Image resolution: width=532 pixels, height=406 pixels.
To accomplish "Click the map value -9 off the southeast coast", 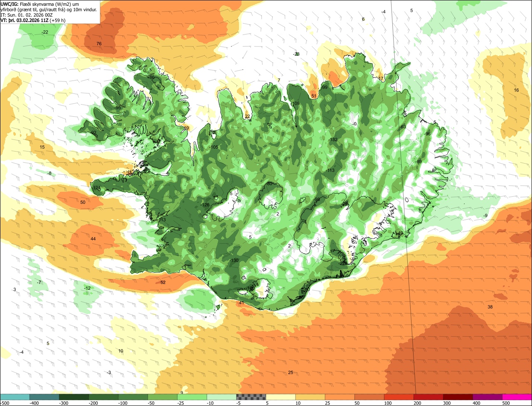I will point(485,215).
